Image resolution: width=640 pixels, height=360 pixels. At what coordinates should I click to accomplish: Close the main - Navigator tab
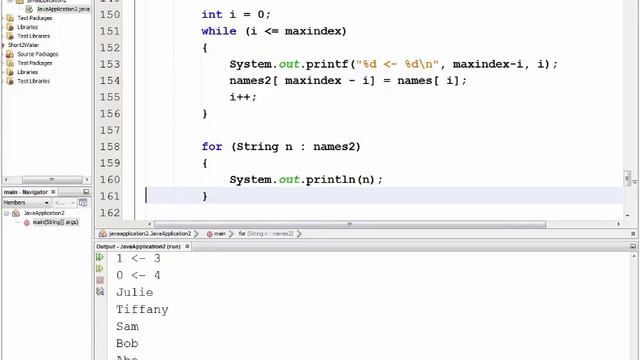(x=53, y=192)
